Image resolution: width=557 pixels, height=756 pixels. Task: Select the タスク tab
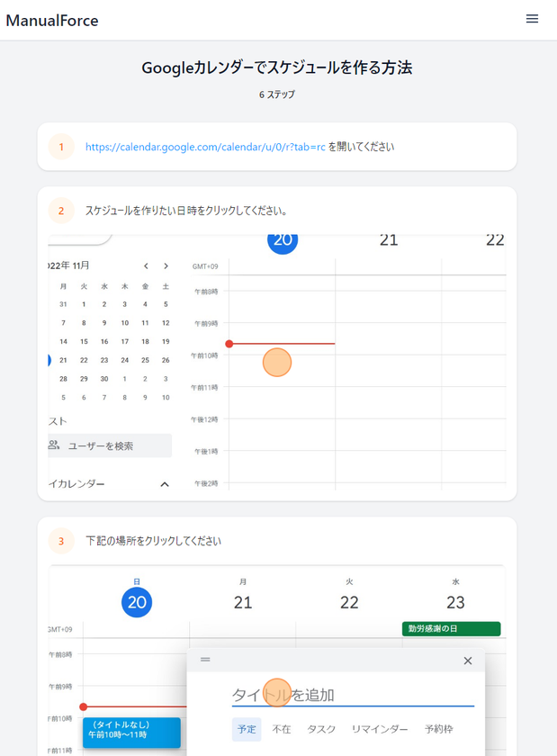(321, 729)
